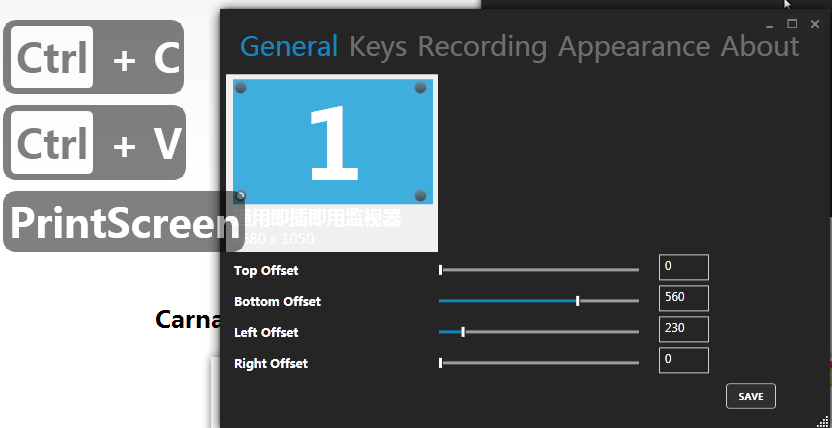Click the Top Offset slider track
The height and width of the screenshot is (428, 832).
pos(540,270)
